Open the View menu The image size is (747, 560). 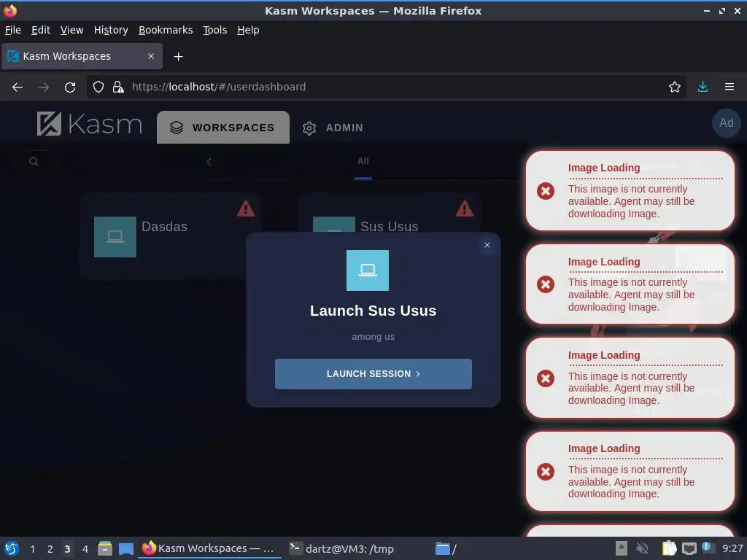pyautogui.click(x=71, y=30)
